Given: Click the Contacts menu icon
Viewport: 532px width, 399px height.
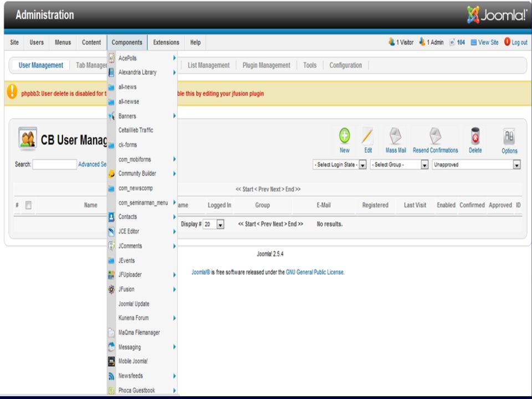Looking at the screenshot, I should pyautogui.click(x=111, y=217).
